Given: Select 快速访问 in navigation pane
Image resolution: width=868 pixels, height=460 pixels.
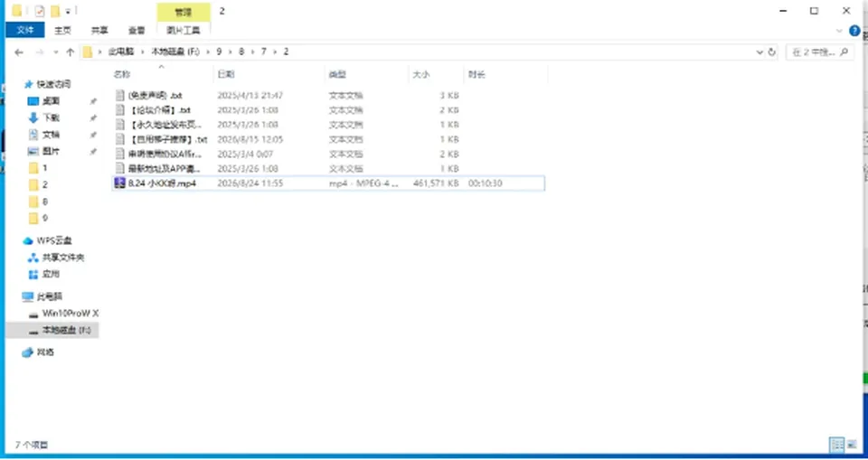Looking at the screenshot, I should [53, 85].
